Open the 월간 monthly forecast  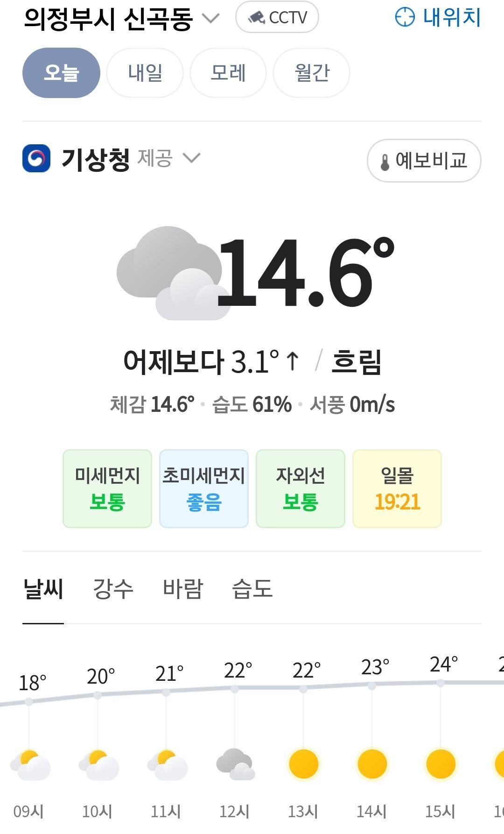pyautogui.click(x=311, y=73)
